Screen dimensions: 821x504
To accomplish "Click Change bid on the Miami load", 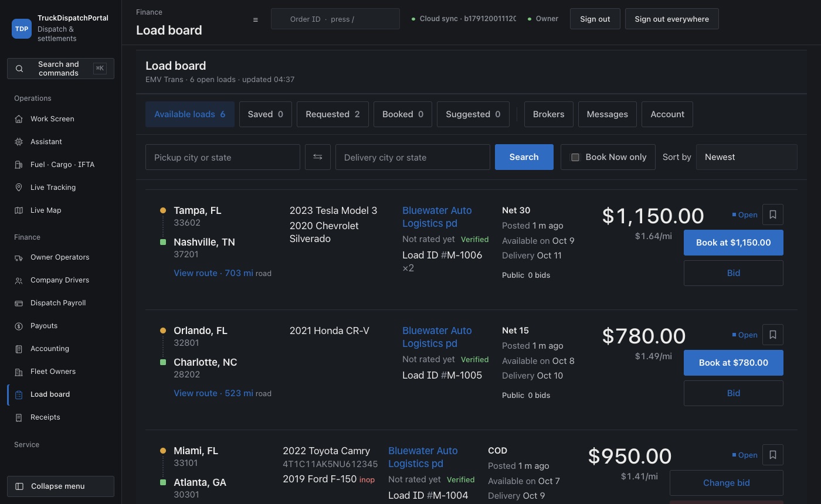I will [x=727, y=483].
